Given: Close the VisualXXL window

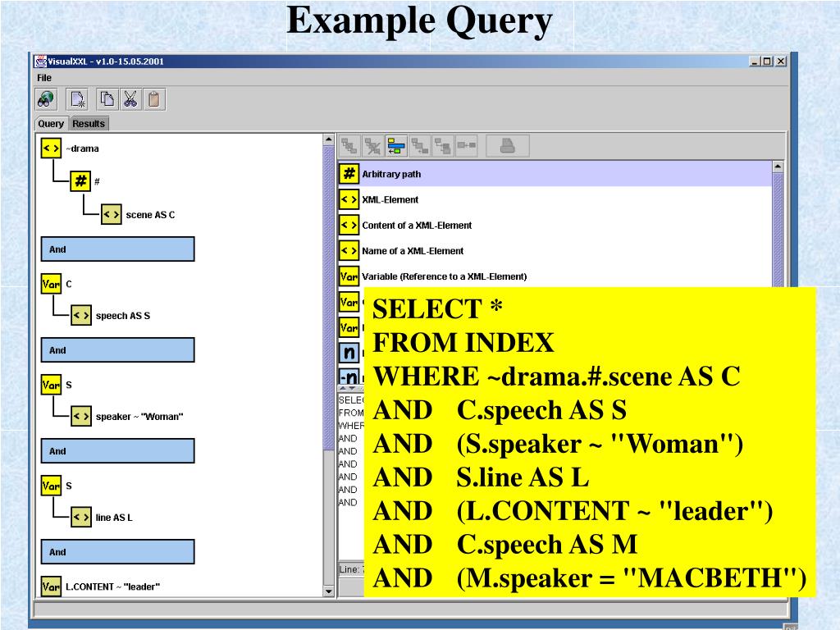Looking at the screenshot, I should [x=781, y=62].
